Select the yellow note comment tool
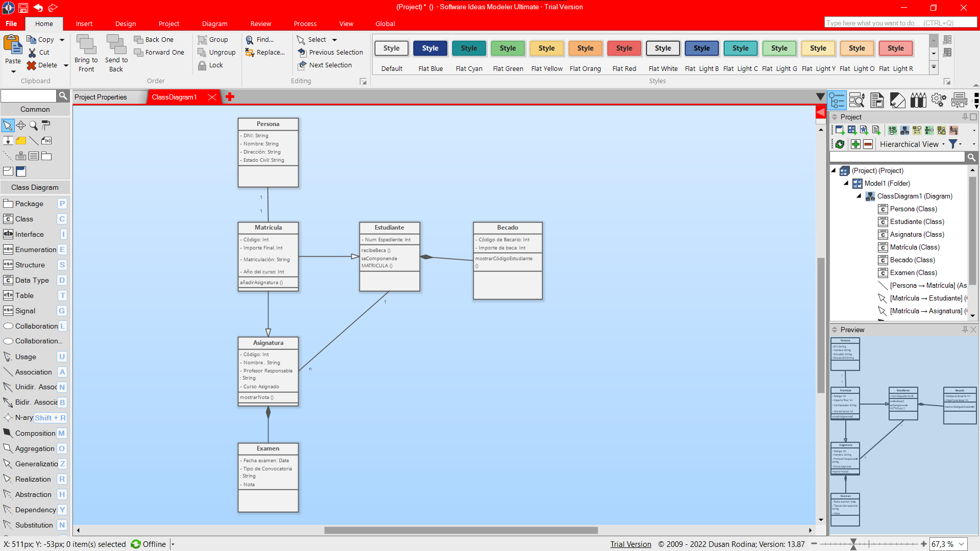The width and height of the screenshot is (980, 551). coord(21,141)
